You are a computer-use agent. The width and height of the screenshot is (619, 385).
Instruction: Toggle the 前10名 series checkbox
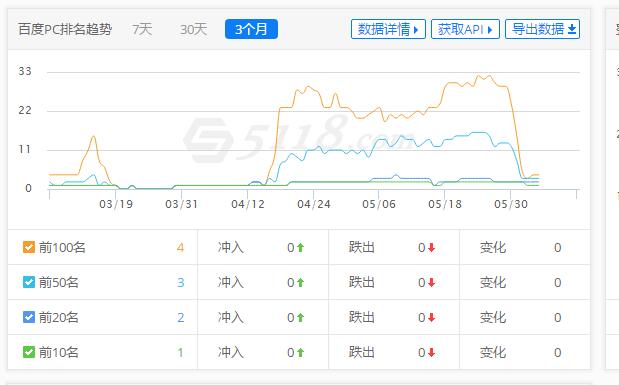(x=29, y=352)
